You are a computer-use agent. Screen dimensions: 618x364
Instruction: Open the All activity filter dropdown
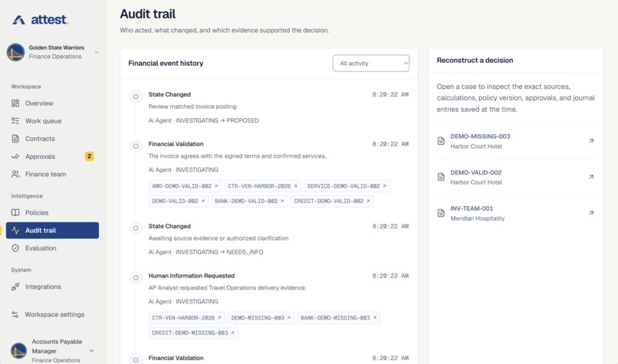pyautogui.click(x=371, y=64)
